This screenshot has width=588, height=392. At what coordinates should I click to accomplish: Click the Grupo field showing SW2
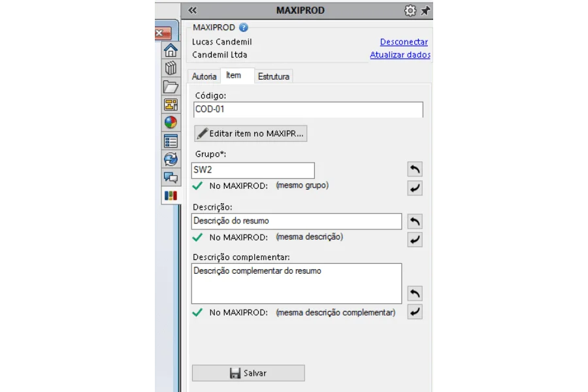[253, 171]
